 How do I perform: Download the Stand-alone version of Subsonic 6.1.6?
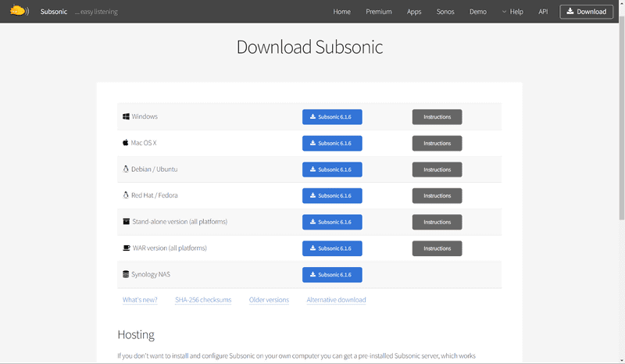pyautogui.click(x=332, y=222)
